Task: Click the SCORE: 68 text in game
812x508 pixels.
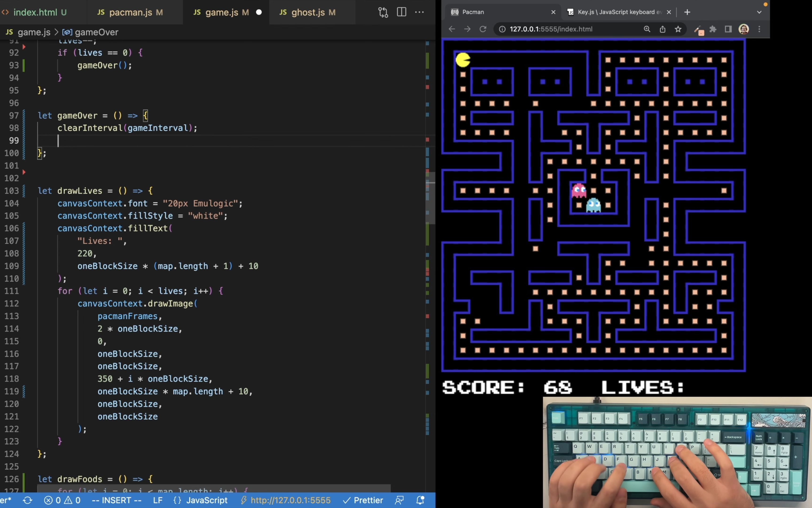Action: pyautogui.click(x=507, y=387)
